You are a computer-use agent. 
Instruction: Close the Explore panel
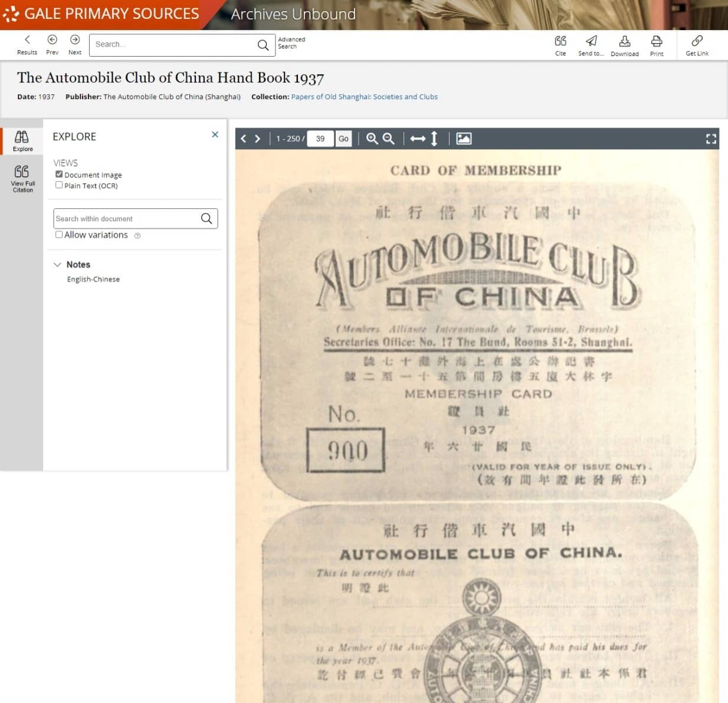215,134
